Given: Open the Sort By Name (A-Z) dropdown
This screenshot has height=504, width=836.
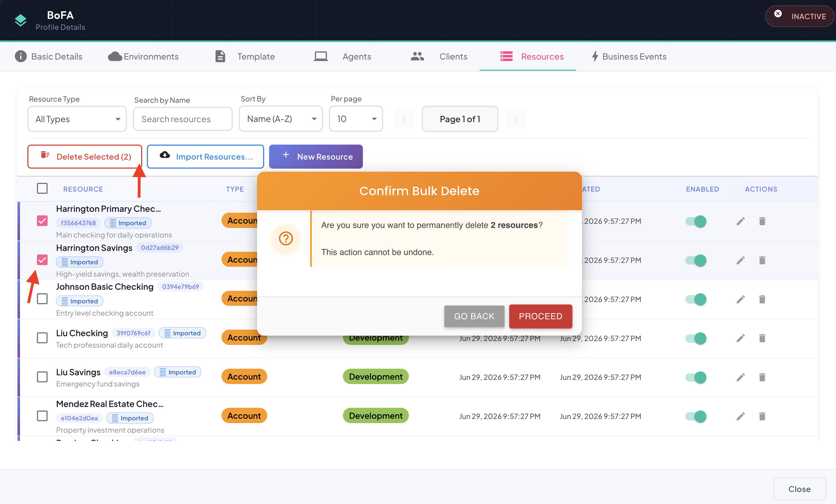Looking at the screenshot, I should (x=281, y=119).
